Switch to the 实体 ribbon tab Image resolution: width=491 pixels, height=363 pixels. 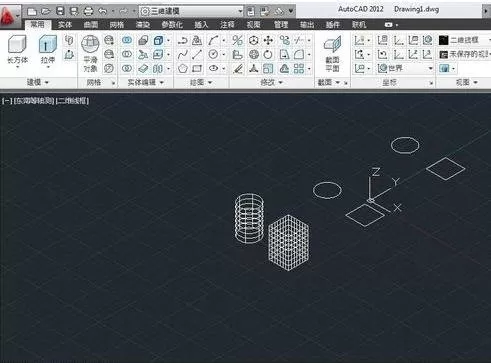(x=65, y=25)
